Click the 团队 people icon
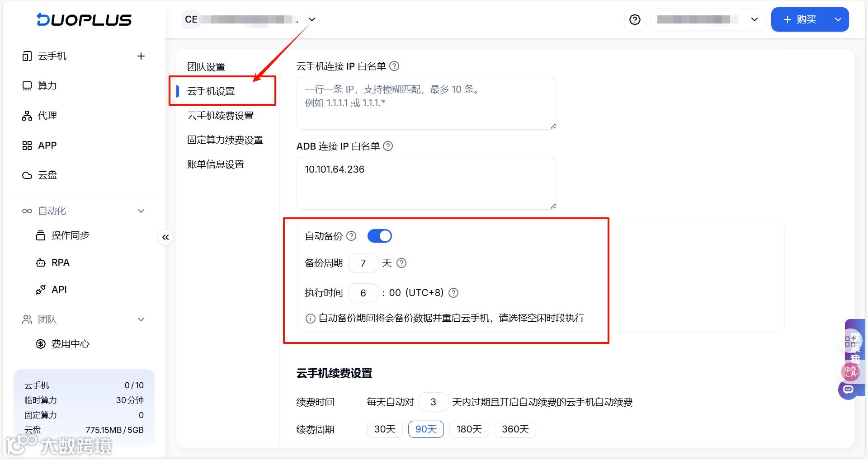Screen dimensions: 868x460 point(27,319)
